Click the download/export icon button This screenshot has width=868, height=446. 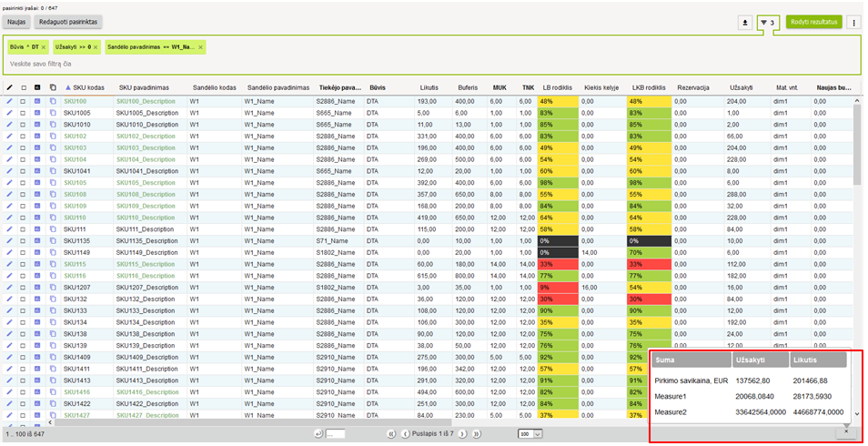[746, 22]
